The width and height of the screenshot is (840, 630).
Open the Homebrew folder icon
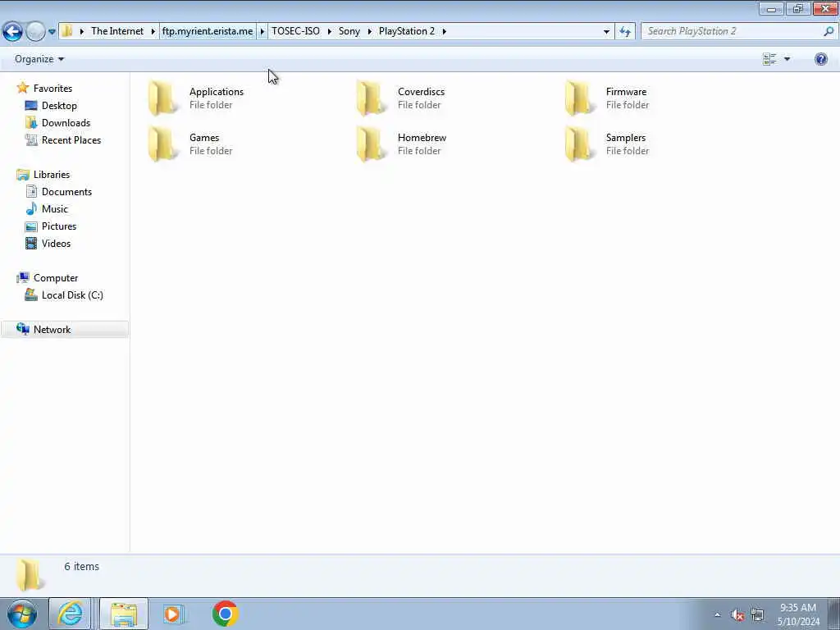tap(371, 144)
